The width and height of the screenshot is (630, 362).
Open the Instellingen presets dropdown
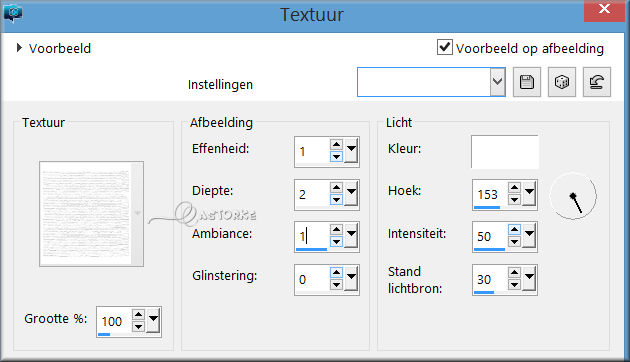coord(497,82)
